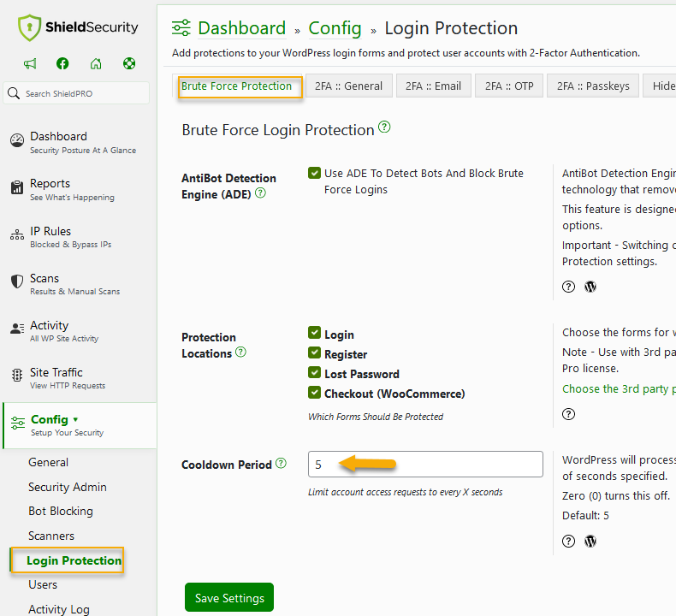Image resolution: width=676 pixels, height=616 pixels.
Task: Click the Scans shield icon
Action: point(17,281)
